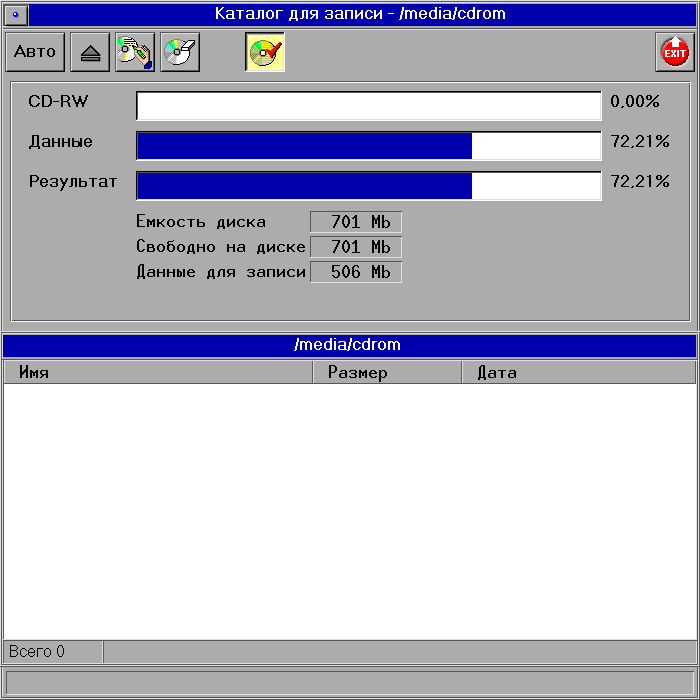Click the Всего 0 status field
The image size is (700, 700).
tap(53, 652)
